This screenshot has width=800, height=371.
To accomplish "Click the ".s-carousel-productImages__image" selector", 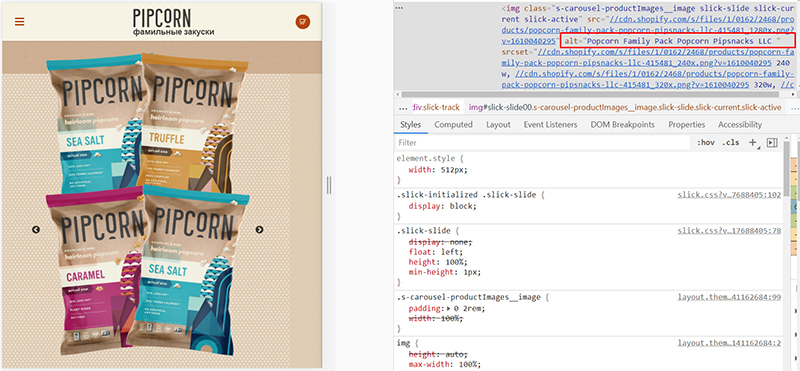I will (468, 297).
